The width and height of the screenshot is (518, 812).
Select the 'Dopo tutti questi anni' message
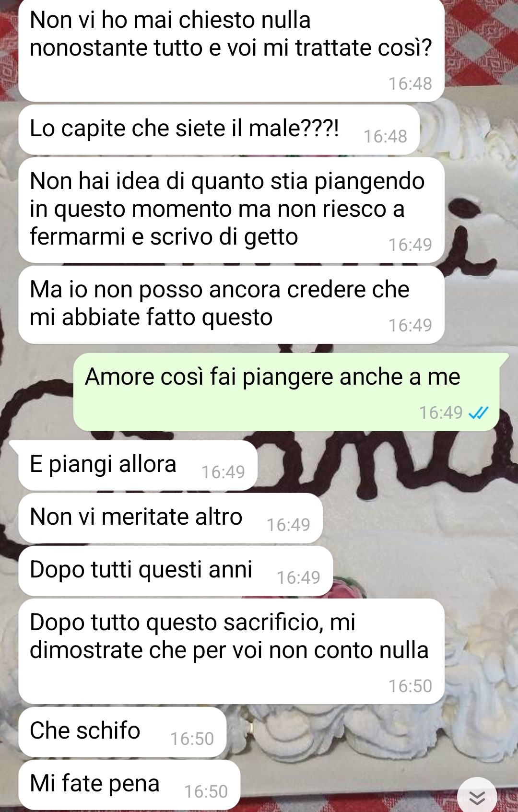tap(176, 571)
